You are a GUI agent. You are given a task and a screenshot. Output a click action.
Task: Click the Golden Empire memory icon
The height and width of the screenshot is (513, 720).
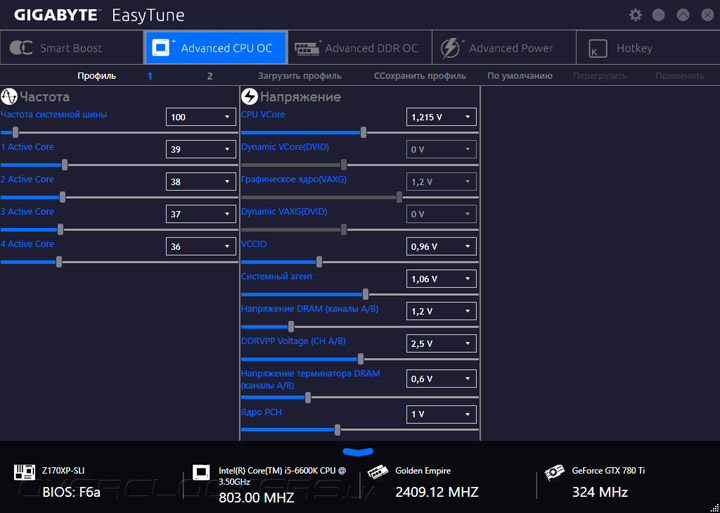(377, 472)
